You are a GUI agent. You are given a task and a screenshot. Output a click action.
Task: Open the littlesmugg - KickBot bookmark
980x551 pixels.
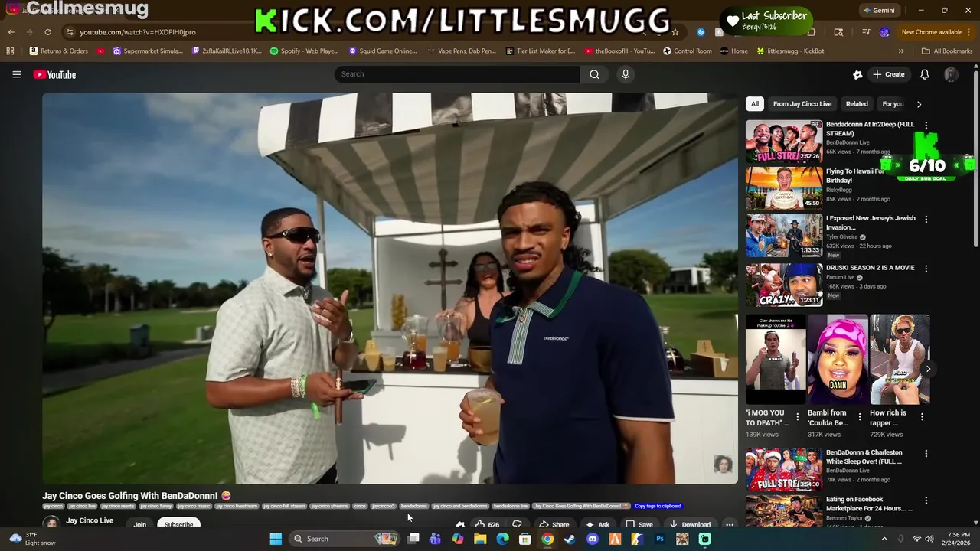click(790, 51)
